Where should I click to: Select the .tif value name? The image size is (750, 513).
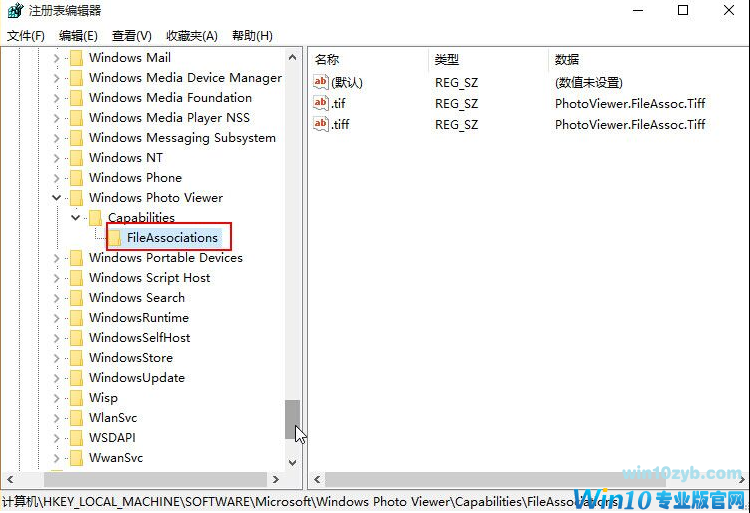click(339, 103)
